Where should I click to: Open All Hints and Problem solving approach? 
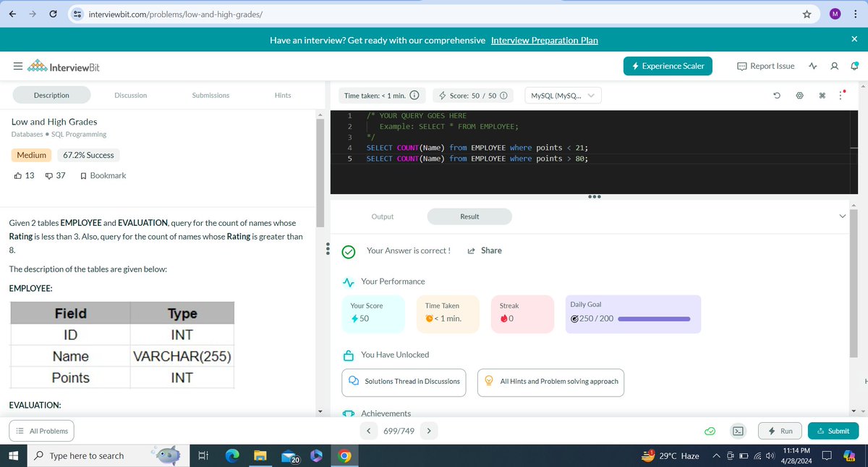pyautogui.click(x=550, y=382)
